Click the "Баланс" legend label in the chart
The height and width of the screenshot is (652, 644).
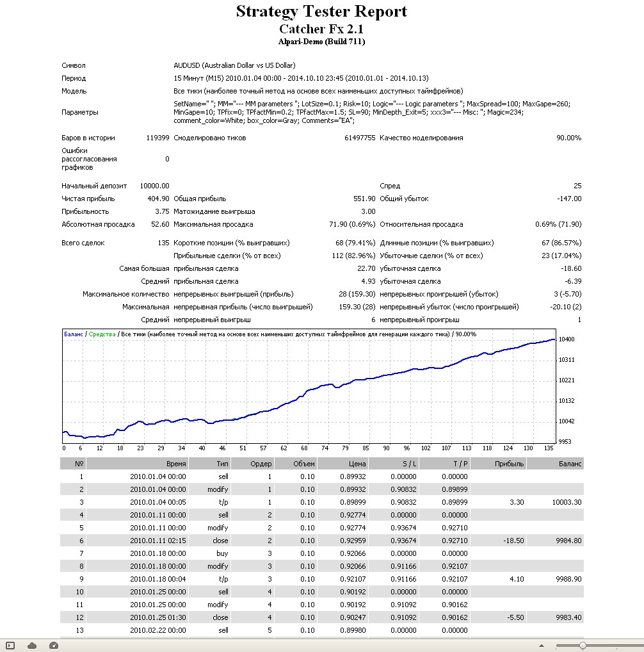74,334
